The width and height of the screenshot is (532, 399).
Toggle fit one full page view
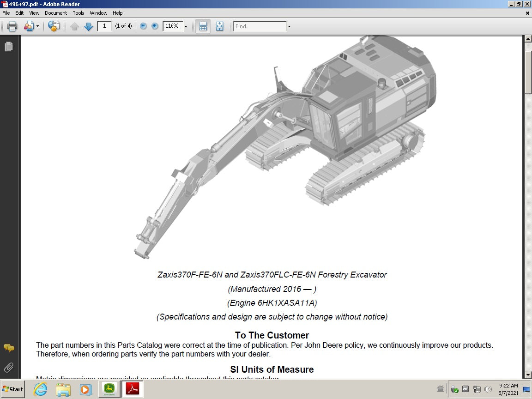point(219,26)
